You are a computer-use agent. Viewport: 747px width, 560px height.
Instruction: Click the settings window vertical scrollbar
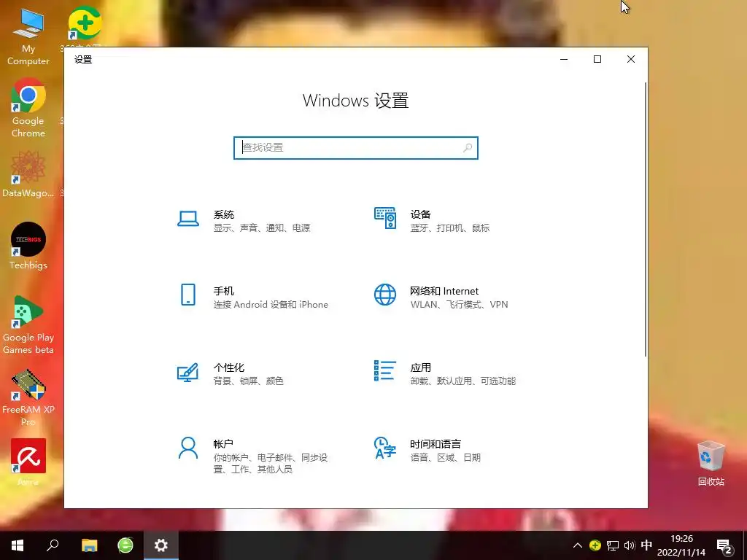646,219
